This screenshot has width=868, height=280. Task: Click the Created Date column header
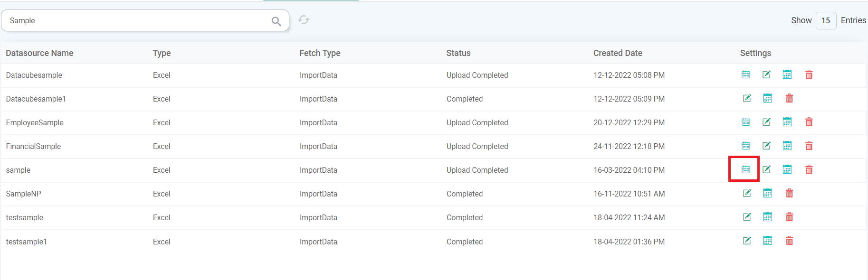click(x=618, y=53)
